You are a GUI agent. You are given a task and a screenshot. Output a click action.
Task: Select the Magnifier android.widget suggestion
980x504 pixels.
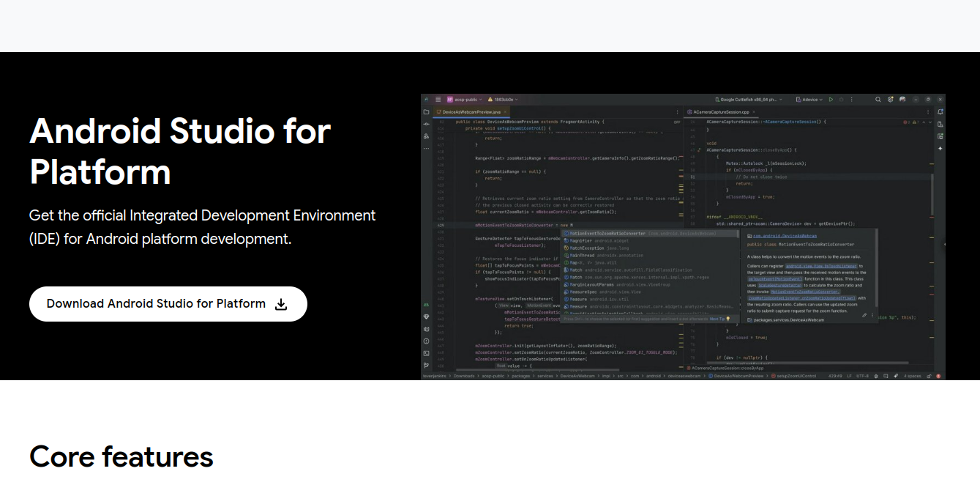[650, 241]
